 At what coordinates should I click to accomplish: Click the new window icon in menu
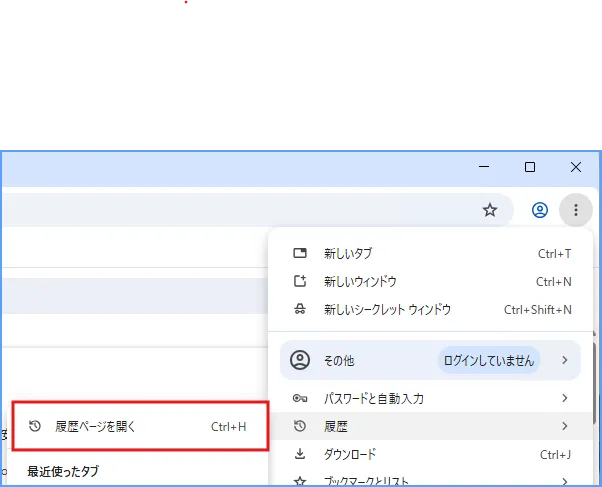coord(300,281)
